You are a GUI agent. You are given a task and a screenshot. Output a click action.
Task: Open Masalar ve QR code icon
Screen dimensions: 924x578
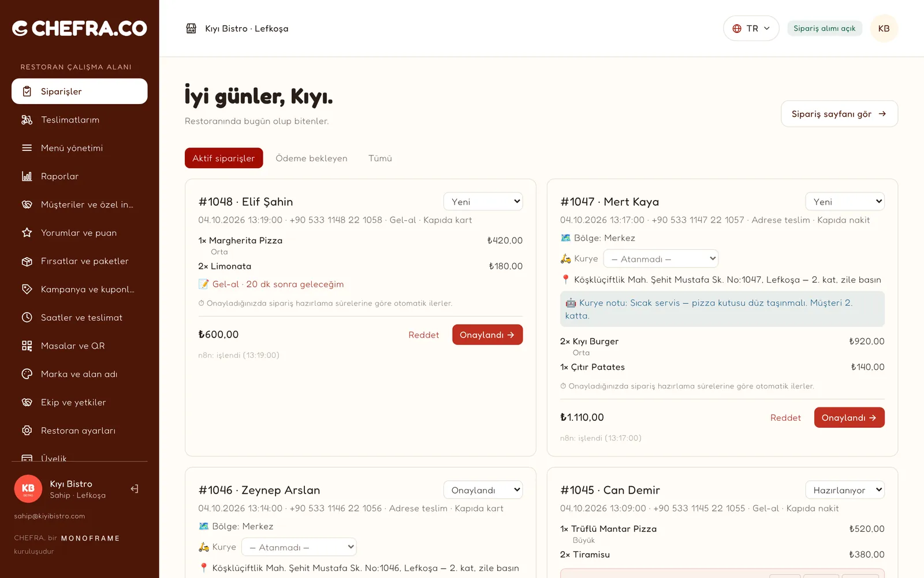[27, 346]
